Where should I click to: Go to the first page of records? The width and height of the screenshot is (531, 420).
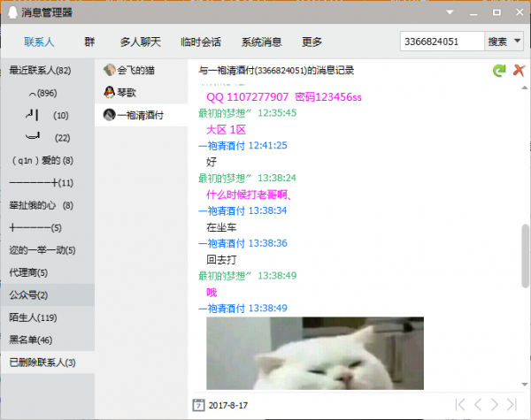pyautogui.click(x=460, y=404)
